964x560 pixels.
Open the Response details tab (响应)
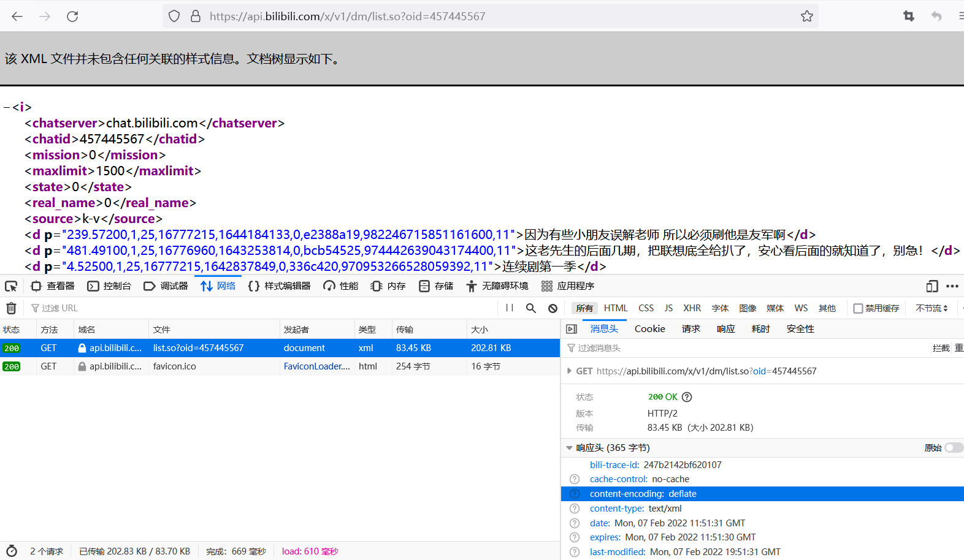(x=726, y=329)
